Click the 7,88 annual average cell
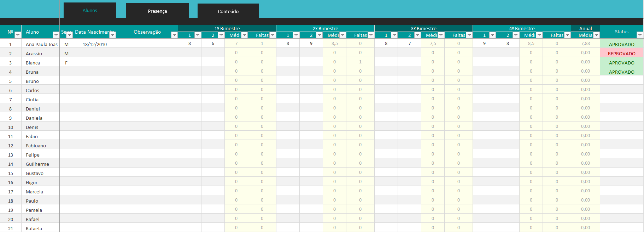The width and height of the screenshot is (644, 232). (x=585, y=44)
